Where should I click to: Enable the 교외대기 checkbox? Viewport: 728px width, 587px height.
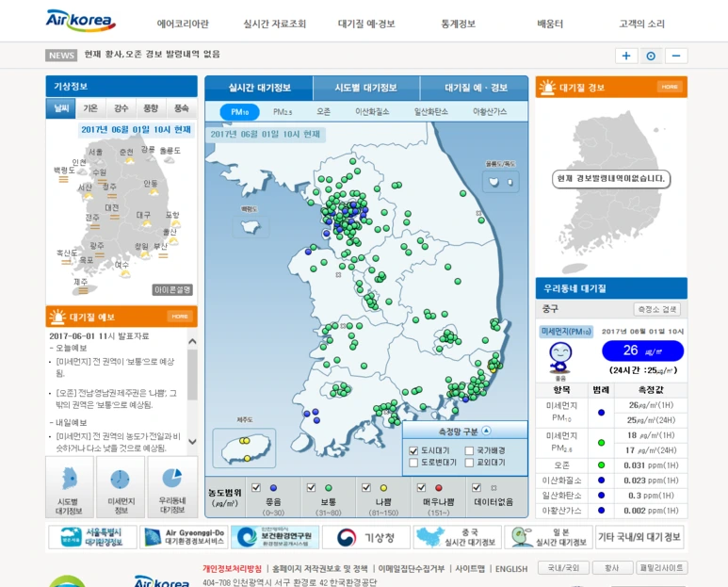[x=469, y=463]
